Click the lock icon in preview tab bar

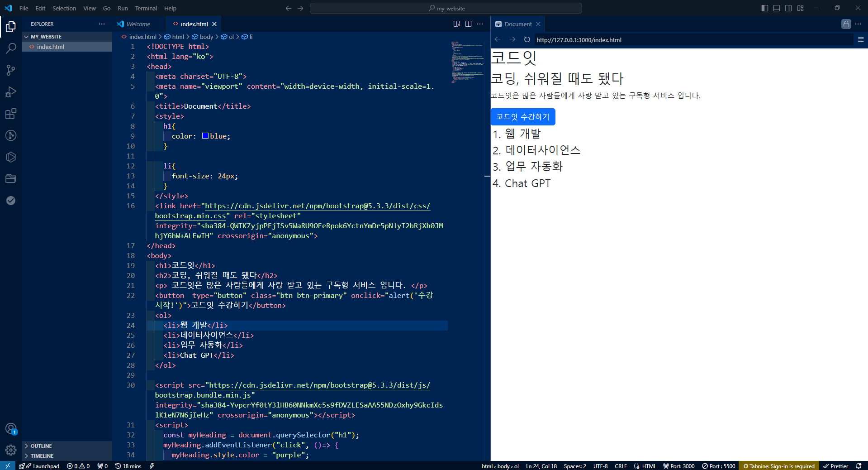846,24
